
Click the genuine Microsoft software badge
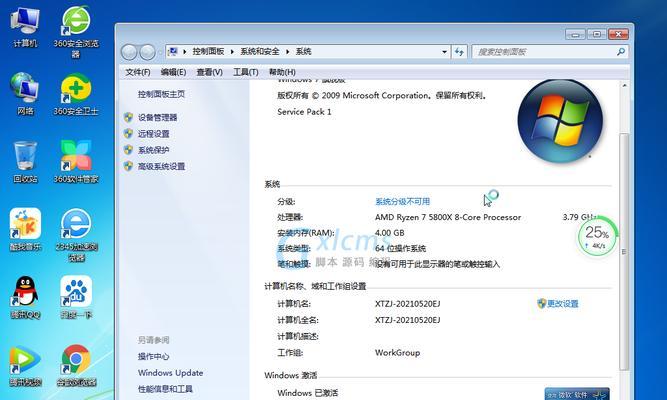click(577, 394)
